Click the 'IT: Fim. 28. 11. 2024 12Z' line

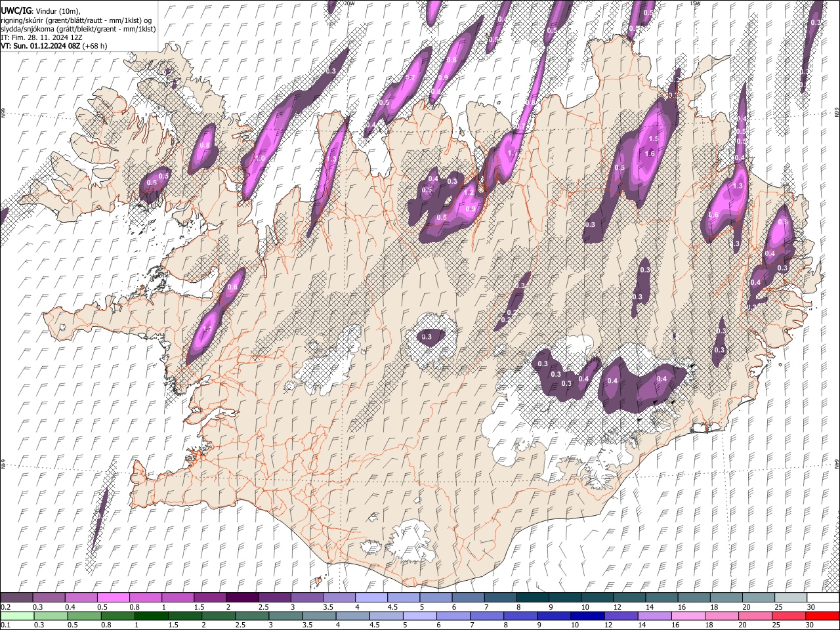(41, 37)
